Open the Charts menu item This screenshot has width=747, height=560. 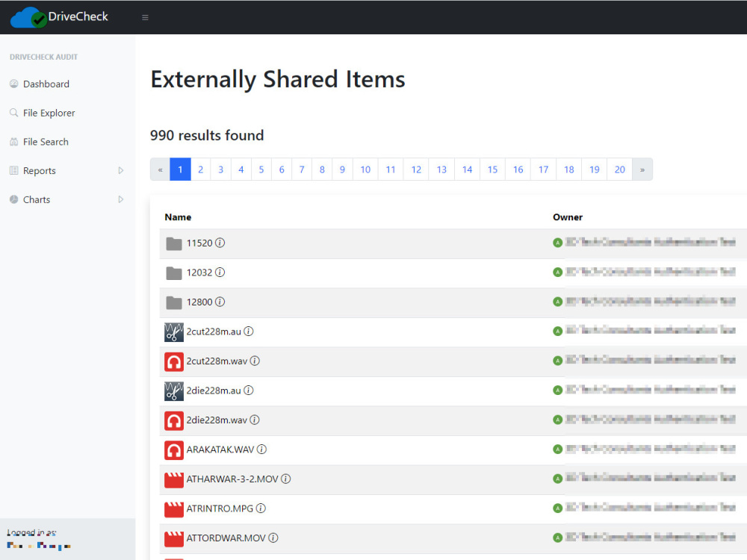tap(37, 199)
